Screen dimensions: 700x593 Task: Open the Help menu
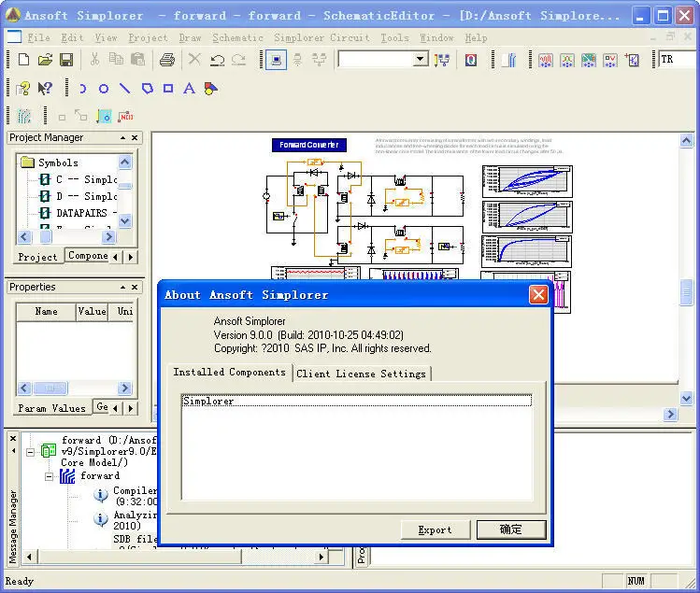pyautogui.click(x=476, y=38)
